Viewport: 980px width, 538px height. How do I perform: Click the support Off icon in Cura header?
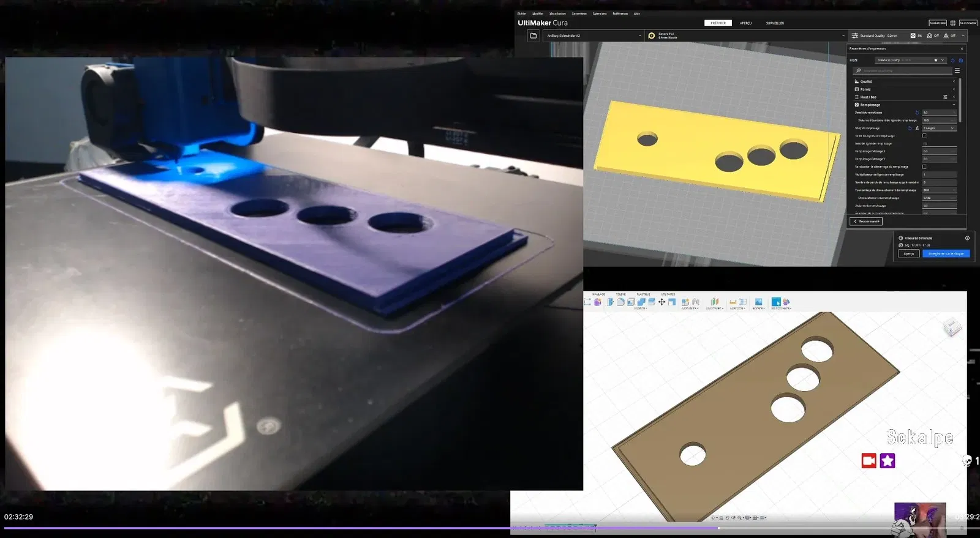929,35
